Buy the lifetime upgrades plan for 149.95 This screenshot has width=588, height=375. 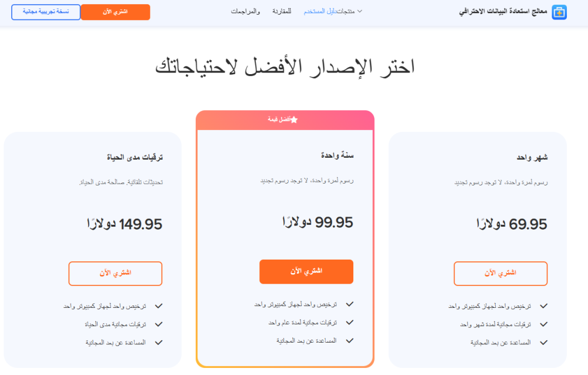click(115, 274)
